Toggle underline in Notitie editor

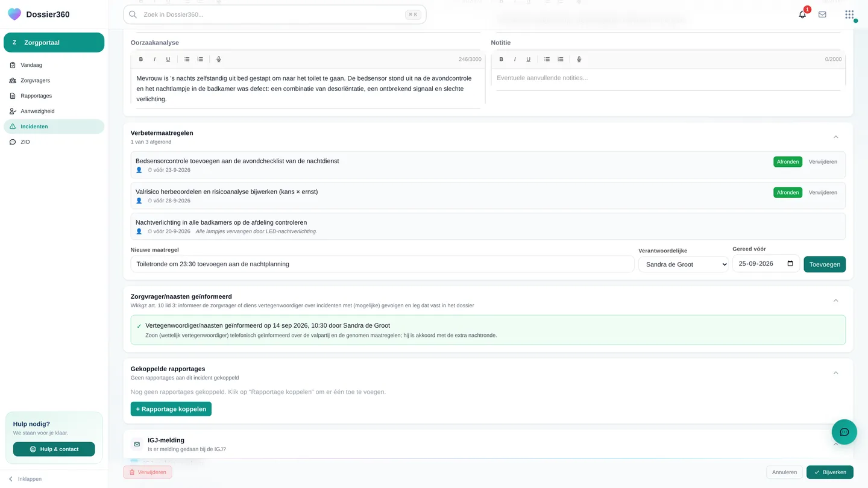tap(529, 59)
